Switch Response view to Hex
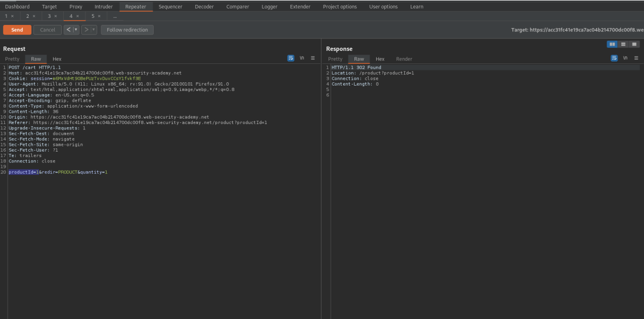644x319 pixels. coord(380,59)
